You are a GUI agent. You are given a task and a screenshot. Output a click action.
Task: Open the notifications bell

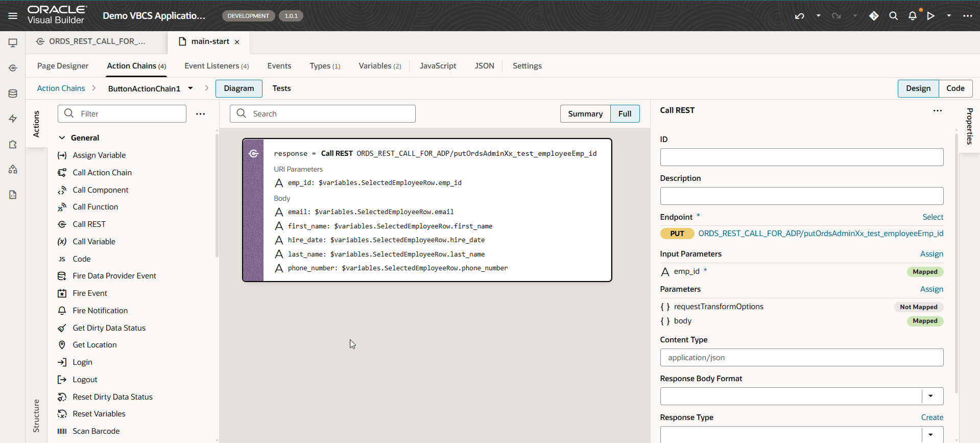913,16
